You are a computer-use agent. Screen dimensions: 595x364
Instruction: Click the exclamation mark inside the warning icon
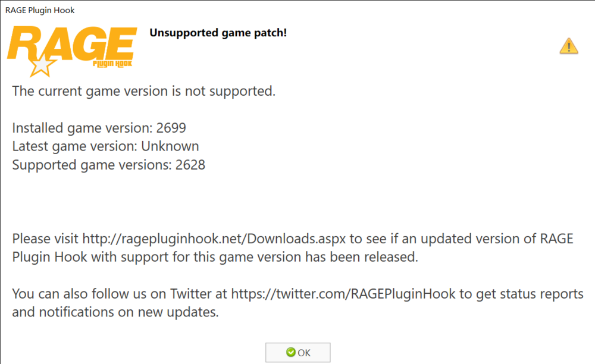568,48
